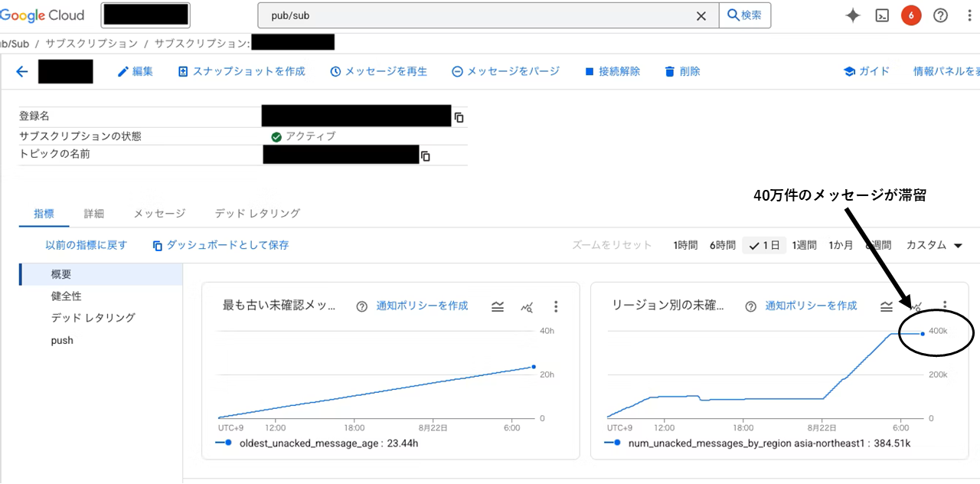Open help icon on リージョン別 chart
Screen dimensions: 980x484
coord(751,306)
